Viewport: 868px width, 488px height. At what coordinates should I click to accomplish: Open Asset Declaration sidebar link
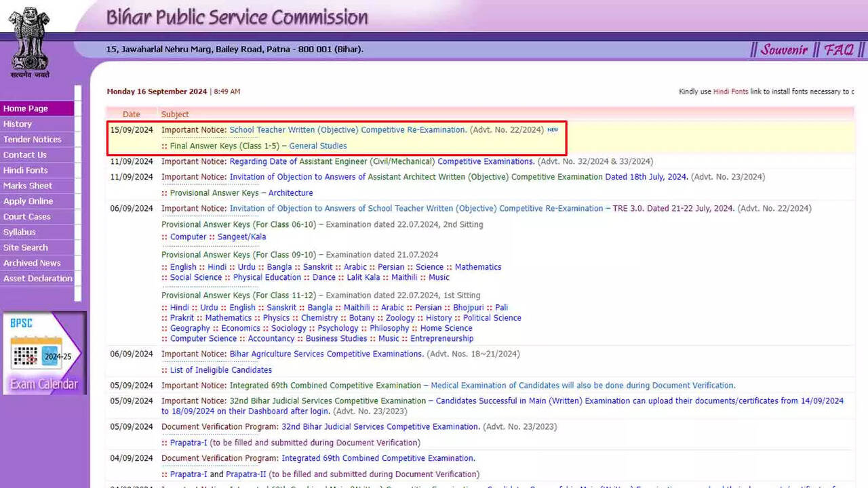pyautogui.click(x=38, y=279)
